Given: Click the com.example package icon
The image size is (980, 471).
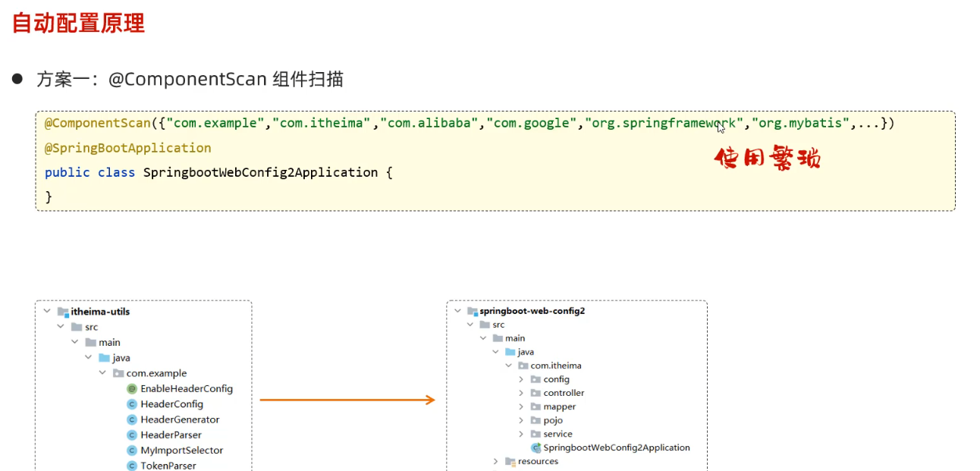Looking at the screenshot, I should (x=118, y=373).
